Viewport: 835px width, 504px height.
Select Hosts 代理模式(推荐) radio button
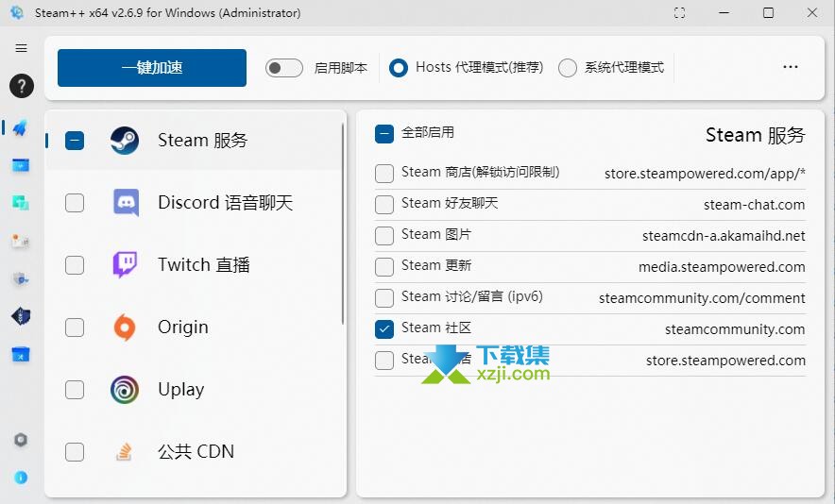click(x=399, y=68)
